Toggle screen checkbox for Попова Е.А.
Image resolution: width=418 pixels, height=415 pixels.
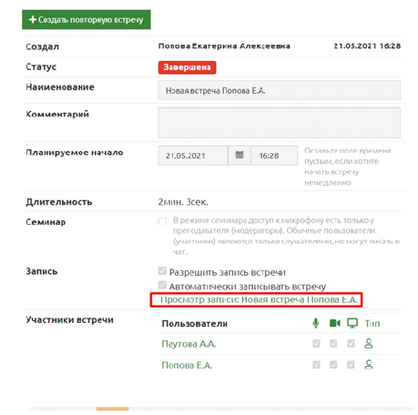pyautogui.click(x=351, y=365)
